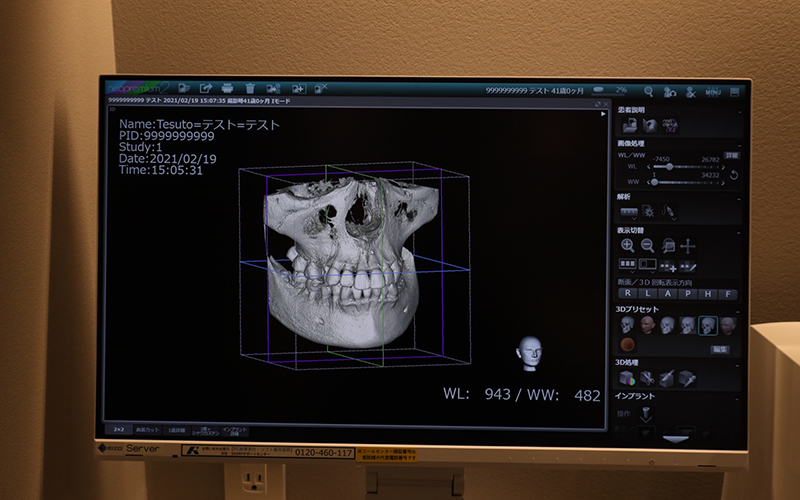Viewport: 800px width, 500px height.
Task: Open the ruler measurement tool dropdown
Action: point(629,212)
